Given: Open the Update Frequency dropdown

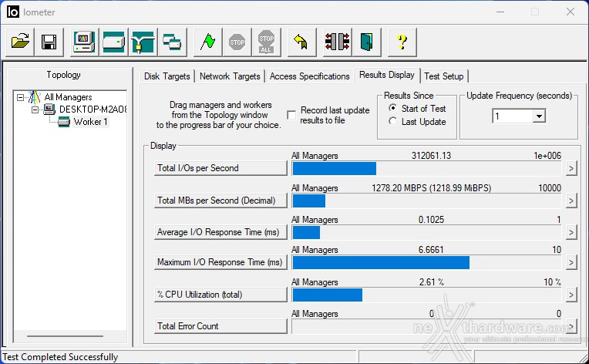Looking at the screenshot, I should [x=539, y=116].
